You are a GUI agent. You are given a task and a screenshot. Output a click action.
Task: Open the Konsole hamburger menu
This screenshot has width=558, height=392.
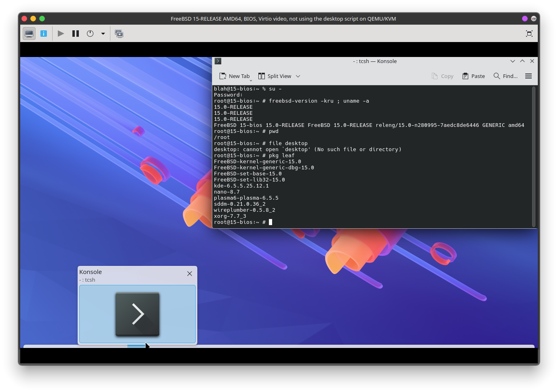click(528, 76)
